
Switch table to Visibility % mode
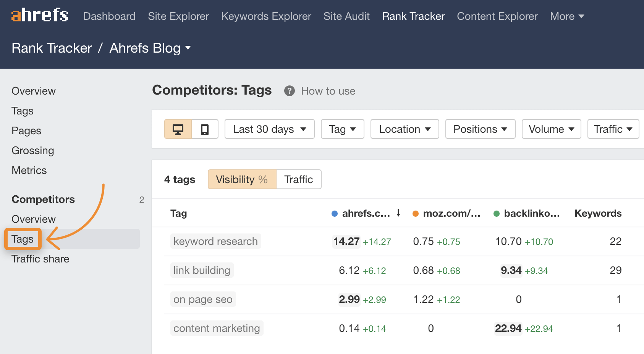pyautogui.click(x=242, y=179)
